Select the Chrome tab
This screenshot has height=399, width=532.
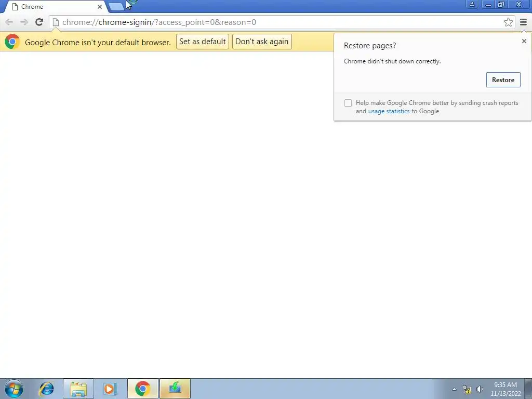tap(56, 7)
